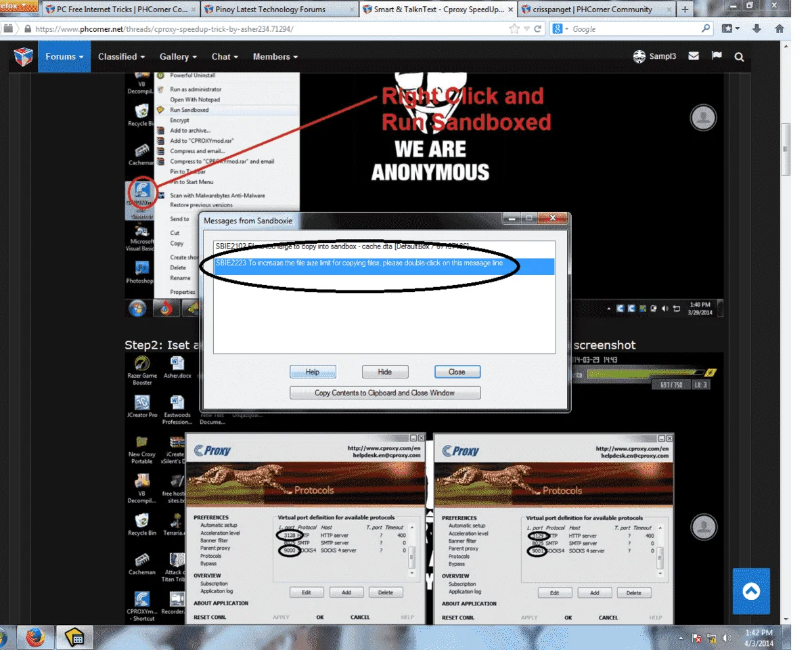The width and height of the screenshot is (812, 650).
Task: Reload the page with the refresh icon
Action: coord(538,29)
